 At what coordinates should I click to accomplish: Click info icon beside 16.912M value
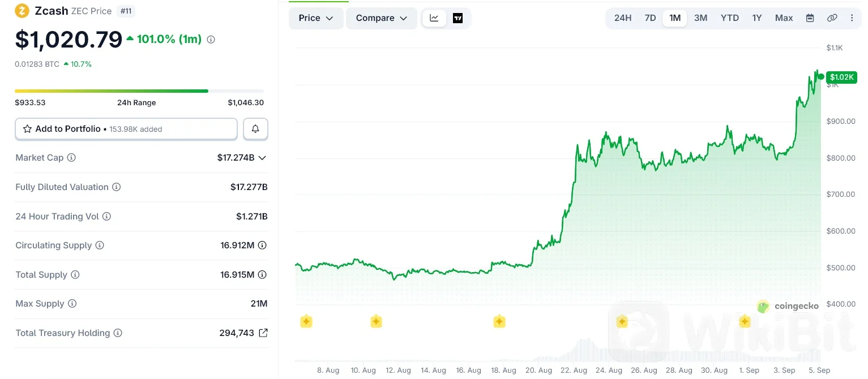coord(262,246)
